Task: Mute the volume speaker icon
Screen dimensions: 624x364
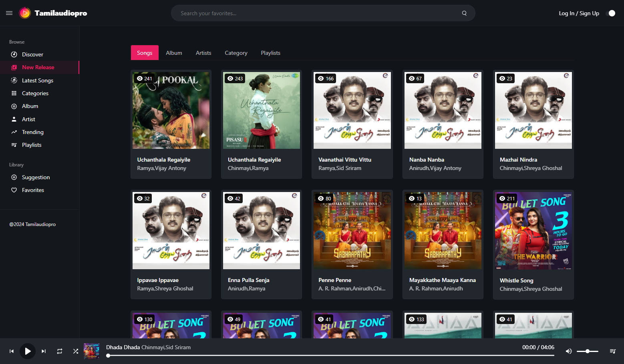Action: click(x=569, y=351)
